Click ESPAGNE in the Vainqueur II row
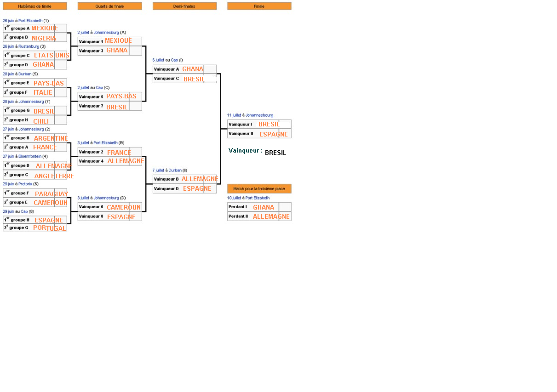 click(x=274, y=134)
